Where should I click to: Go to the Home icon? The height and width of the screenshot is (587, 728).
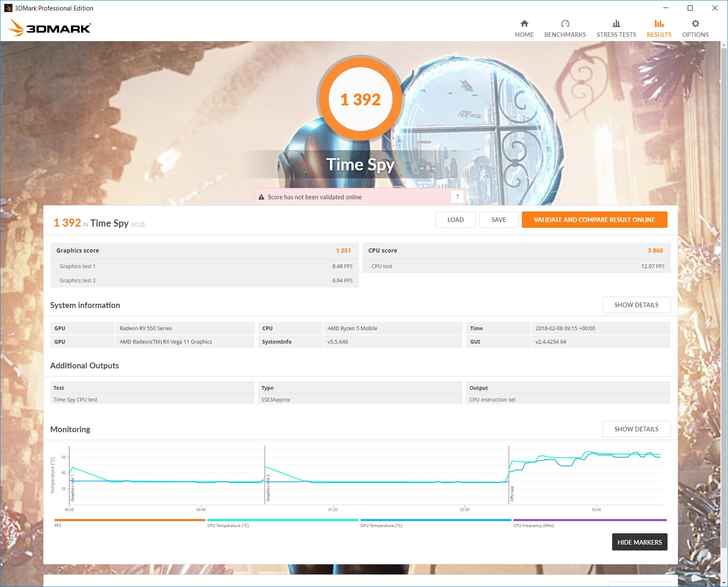click(524, 23)
